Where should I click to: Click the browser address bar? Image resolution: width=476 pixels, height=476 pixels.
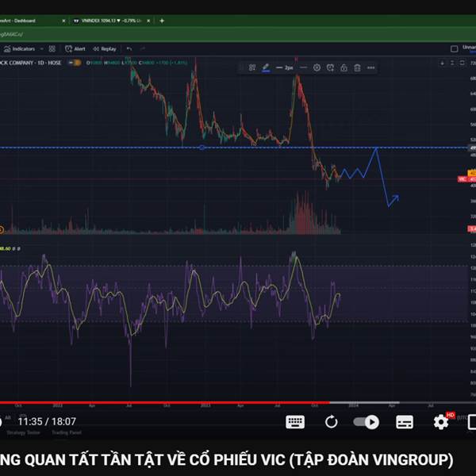pyautogui.click(x=238, y=34)
